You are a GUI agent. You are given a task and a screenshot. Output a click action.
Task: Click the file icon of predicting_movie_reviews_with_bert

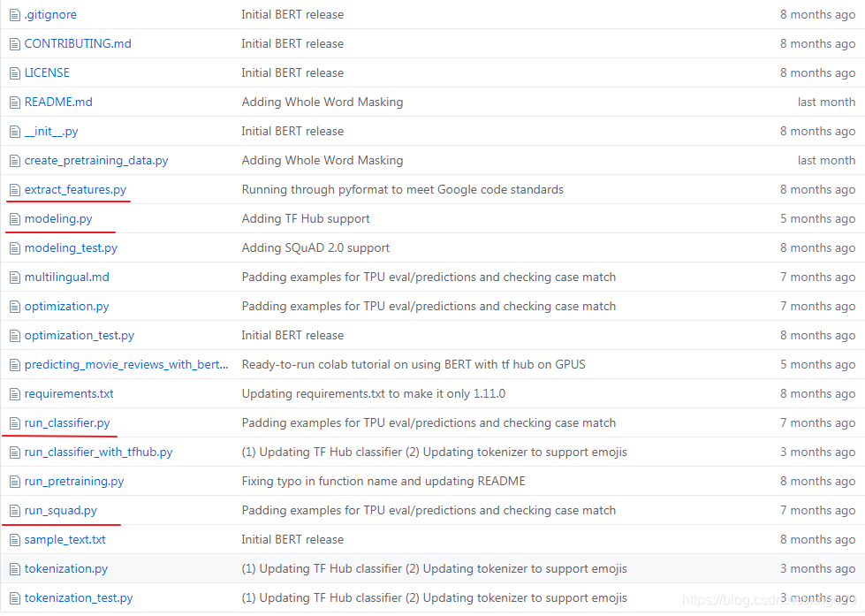(15, 365)
